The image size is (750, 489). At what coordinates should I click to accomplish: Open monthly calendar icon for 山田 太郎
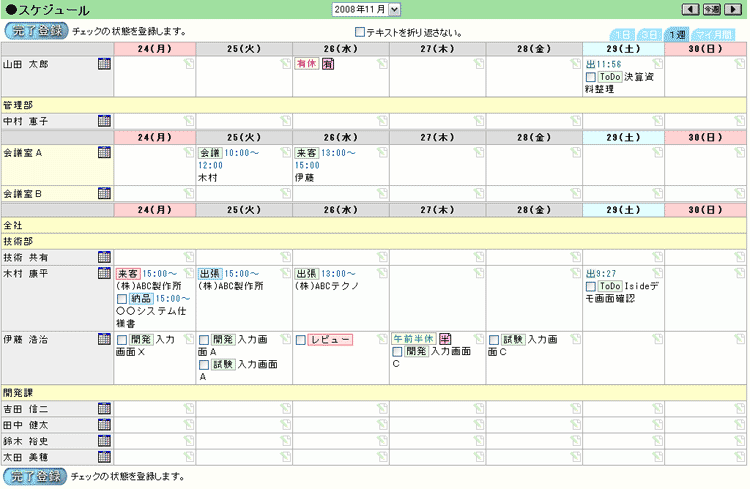coord(104,65)
